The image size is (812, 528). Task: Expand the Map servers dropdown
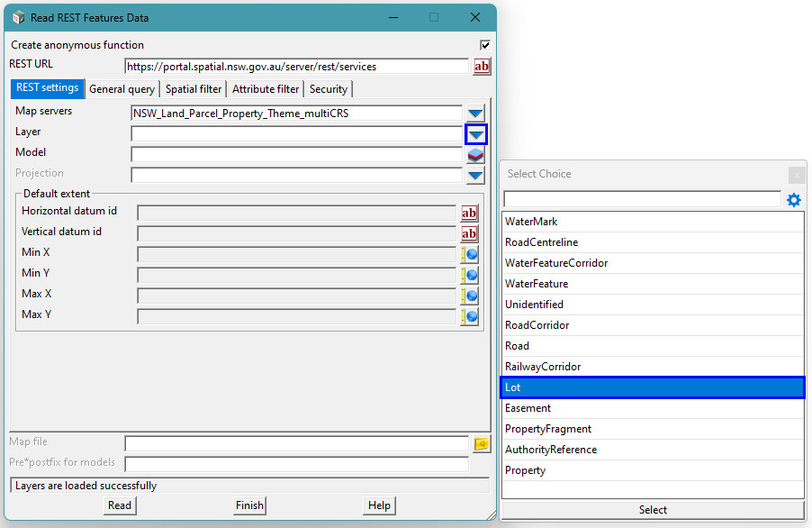click(475, 114)
